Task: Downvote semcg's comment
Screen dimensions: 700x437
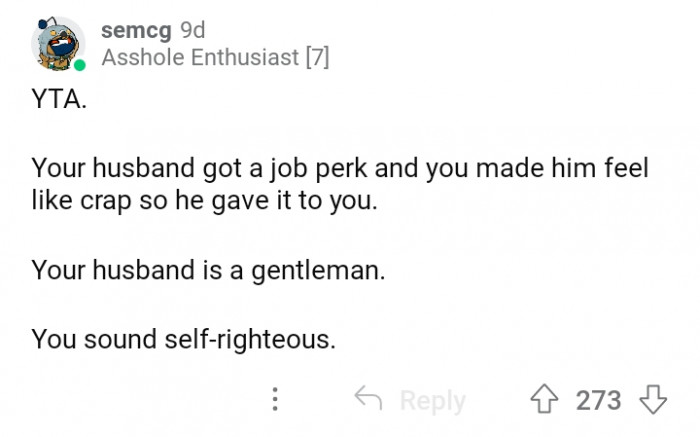Action: tap(652, 400)
